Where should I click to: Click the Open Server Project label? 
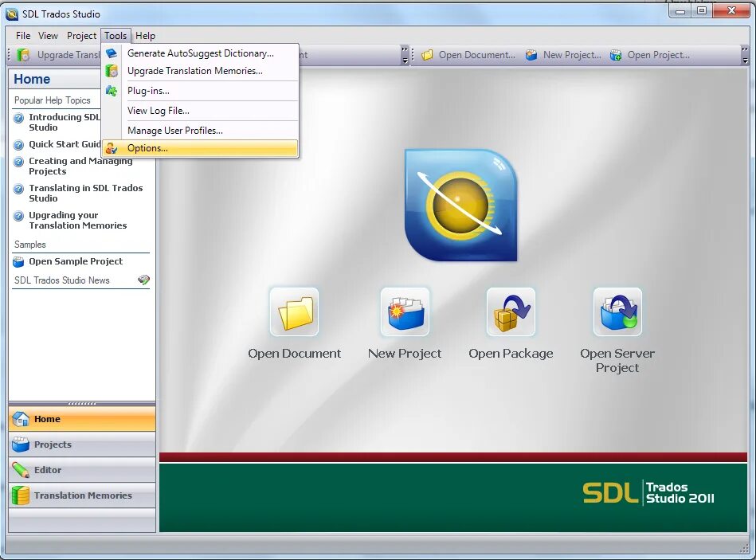[617, 361]
